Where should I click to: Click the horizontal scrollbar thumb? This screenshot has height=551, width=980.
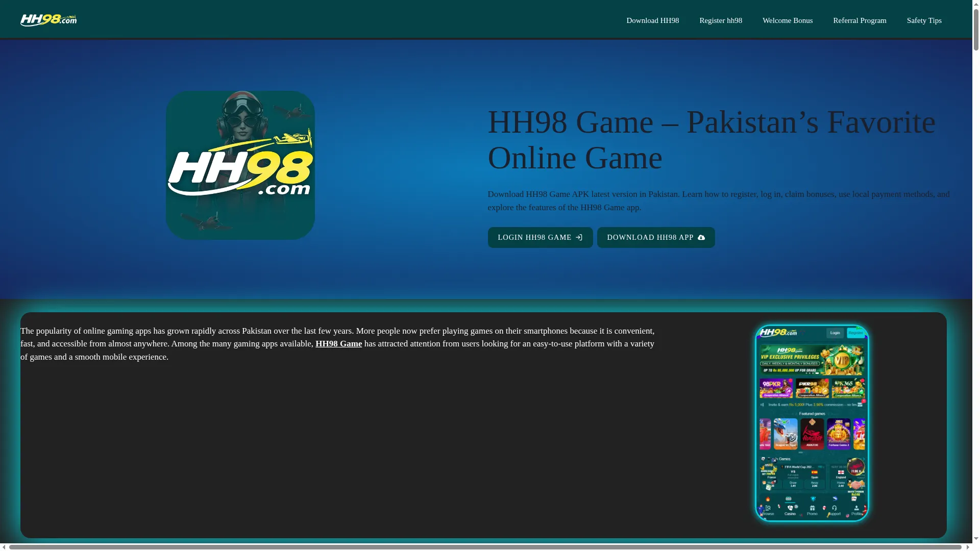485,547
